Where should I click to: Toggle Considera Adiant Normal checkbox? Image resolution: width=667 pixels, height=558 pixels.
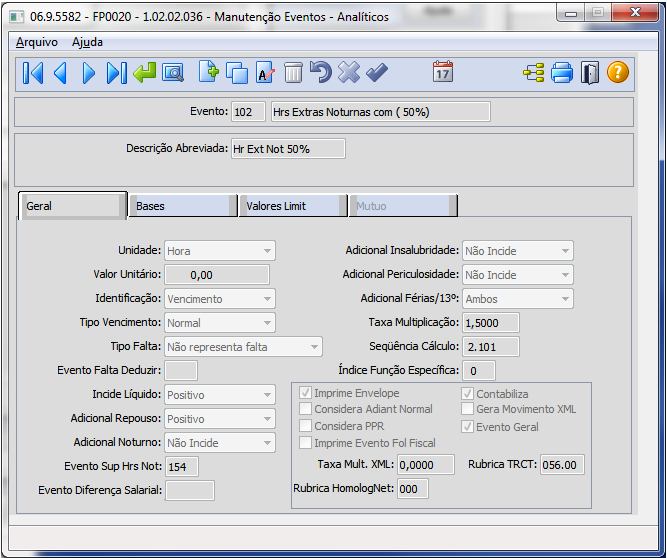[305, 409]
